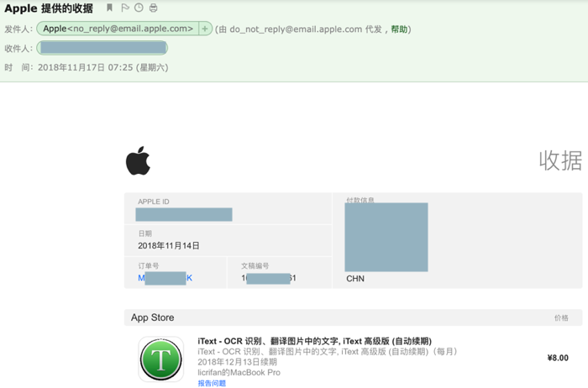Click the bold iText product title
The image size is (588, 388).
[315, 341]
